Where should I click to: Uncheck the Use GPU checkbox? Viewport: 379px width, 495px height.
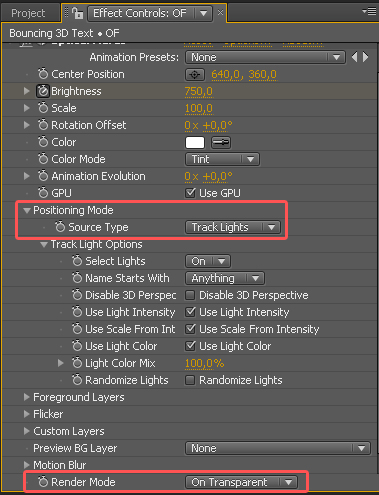click(190, 193)
